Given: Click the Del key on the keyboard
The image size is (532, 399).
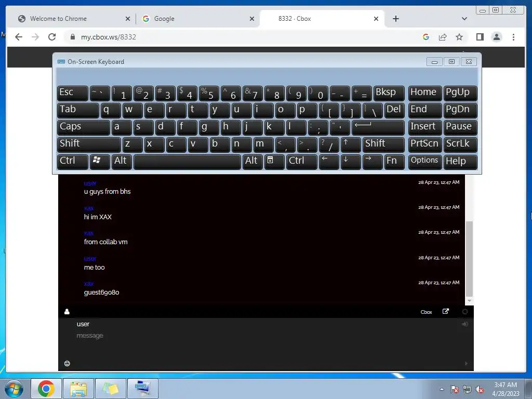Looking at the screenshot, I should (x=394, y=110).
